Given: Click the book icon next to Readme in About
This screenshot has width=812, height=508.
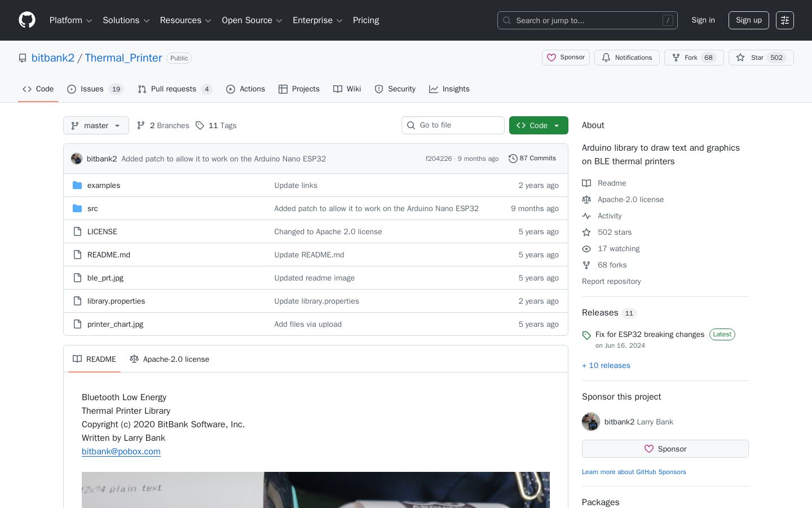Looking at the screenshot, I should coord(586,183).
